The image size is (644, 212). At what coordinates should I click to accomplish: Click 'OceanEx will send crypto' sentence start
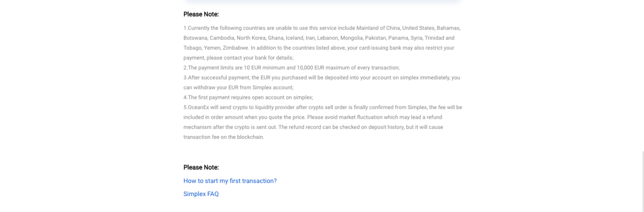coord(217,107)
